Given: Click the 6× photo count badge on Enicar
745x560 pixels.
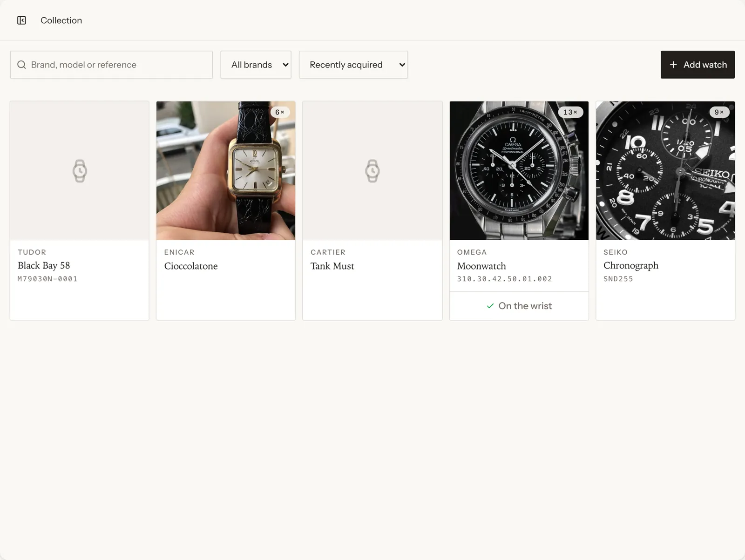Looking at the screenshot, I should [x=280, y=112].
